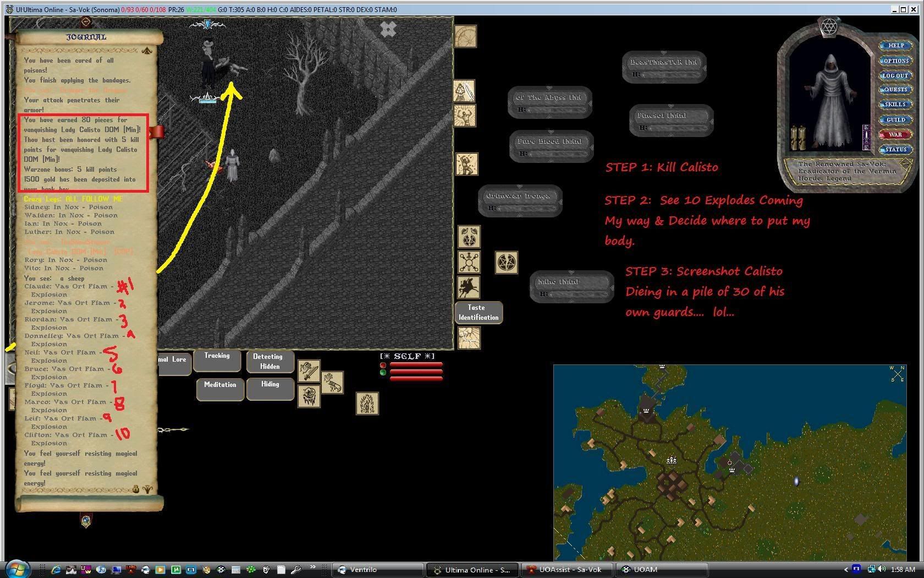Open Help from the paperdoll

coord(896,46)
